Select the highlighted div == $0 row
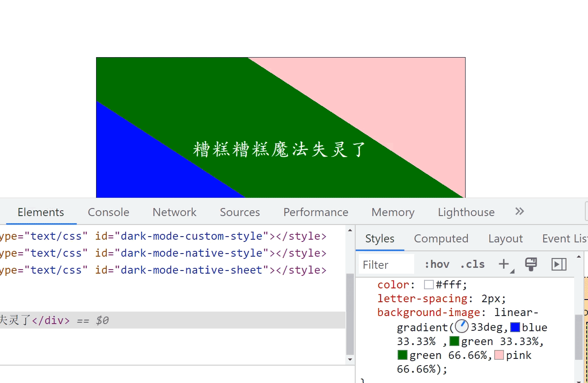The image size is (588, 383). pyautogui.click(x=172, y=320)
